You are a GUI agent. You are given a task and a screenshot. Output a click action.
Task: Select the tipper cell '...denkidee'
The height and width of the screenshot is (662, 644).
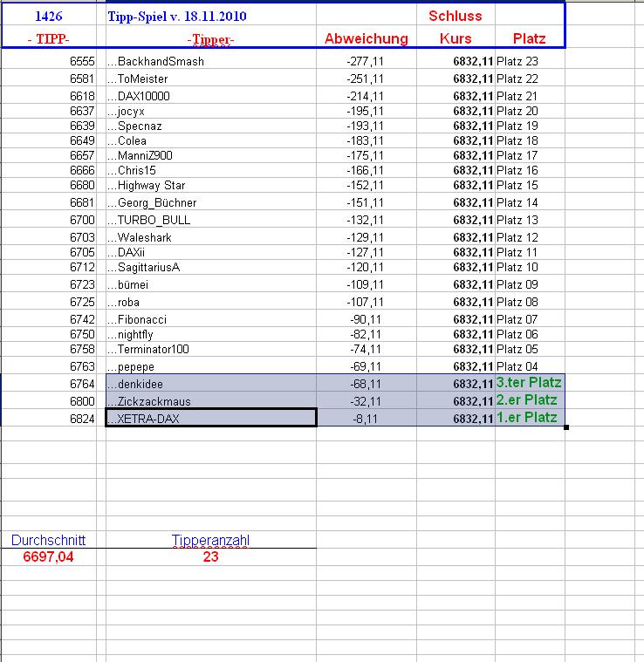click(x=210, y=384)
